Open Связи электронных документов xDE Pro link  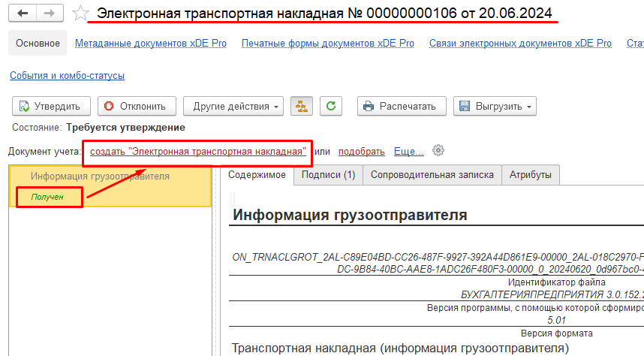pyautogui.click(x=520, y=43)
